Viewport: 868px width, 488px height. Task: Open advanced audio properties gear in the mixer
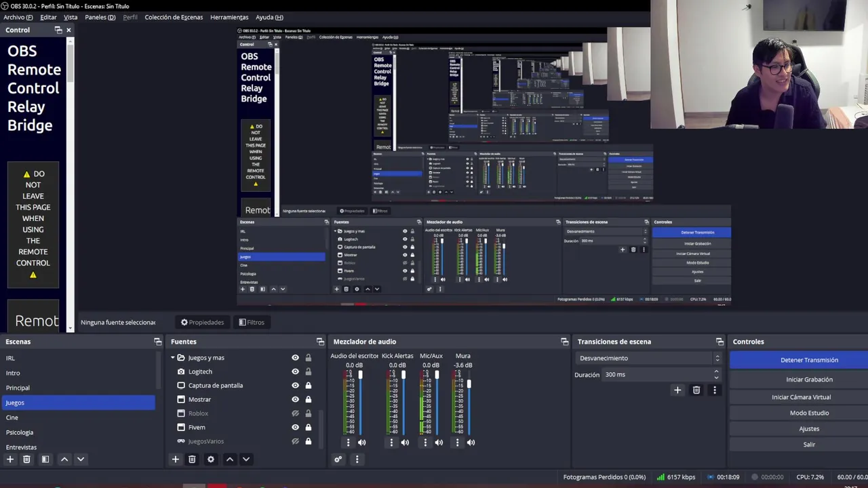[x=338, y=460]
